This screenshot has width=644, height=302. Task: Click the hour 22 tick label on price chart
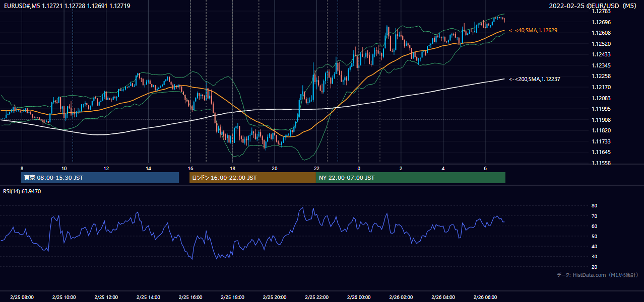coord(316,168)
